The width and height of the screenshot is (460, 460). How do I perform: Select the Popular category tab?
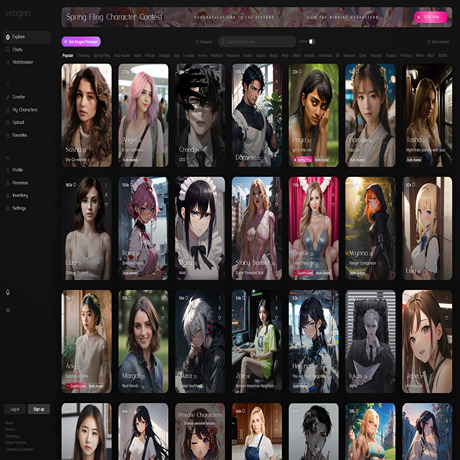pyautogui.click(x=68, y=56)
